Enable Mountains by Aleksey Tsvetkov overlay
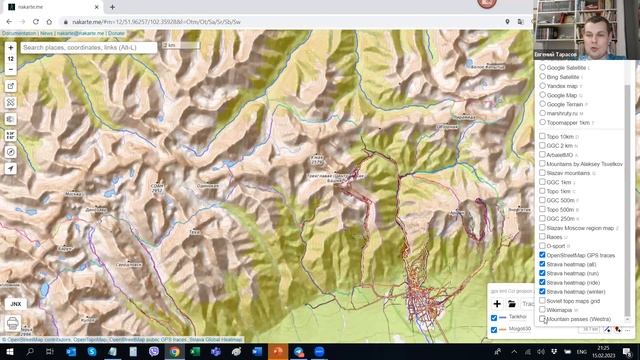The height and width of the screenshot is (360, 640). [542, 164]
